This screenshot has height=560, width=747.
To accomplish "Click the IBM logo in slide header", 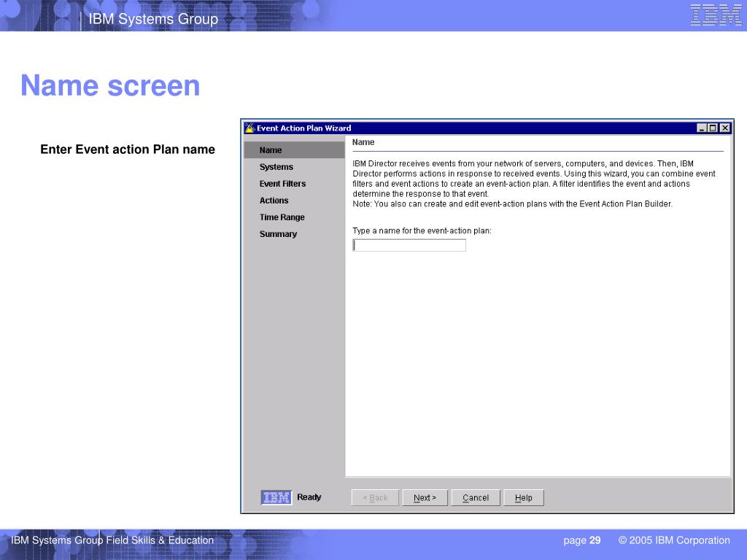I will coord(716,15).
